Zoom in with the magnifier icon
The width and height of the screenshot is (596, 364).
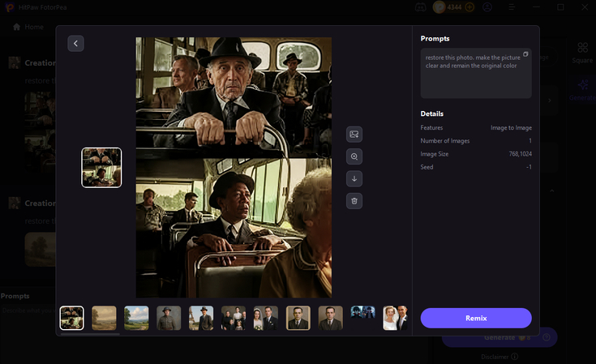tap(354, 156)
